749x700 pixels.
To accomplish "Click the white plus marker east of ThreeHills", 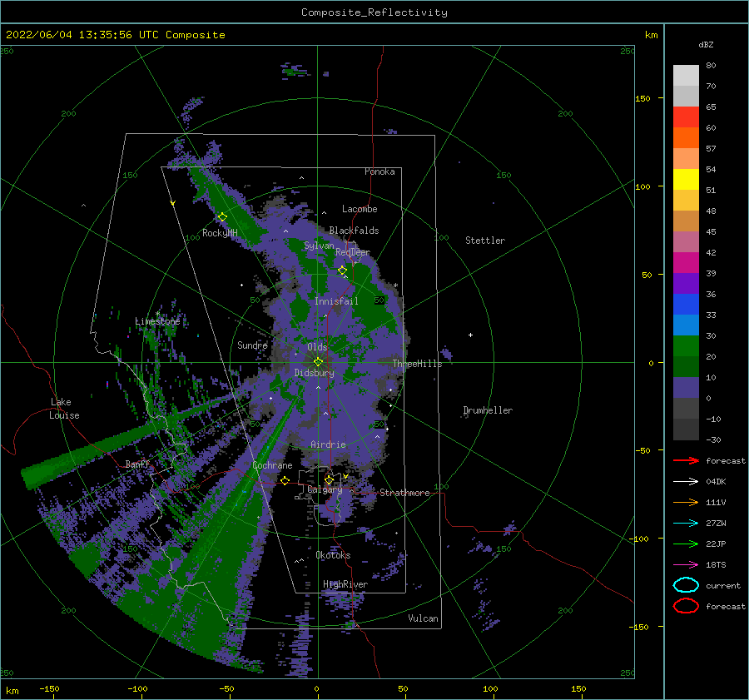I will 470,335.
